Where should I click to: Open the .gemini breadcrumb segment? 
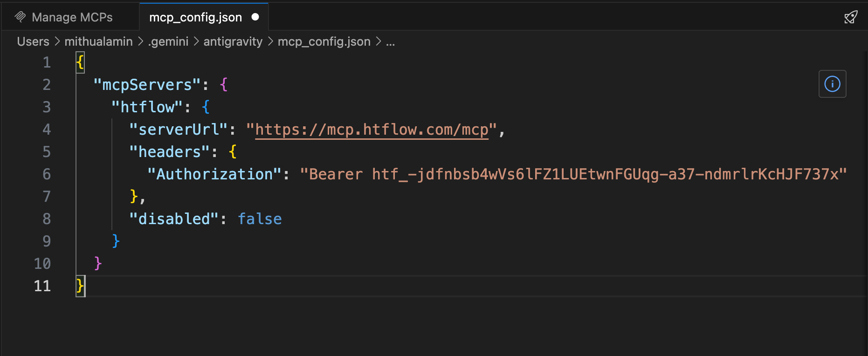168,41
